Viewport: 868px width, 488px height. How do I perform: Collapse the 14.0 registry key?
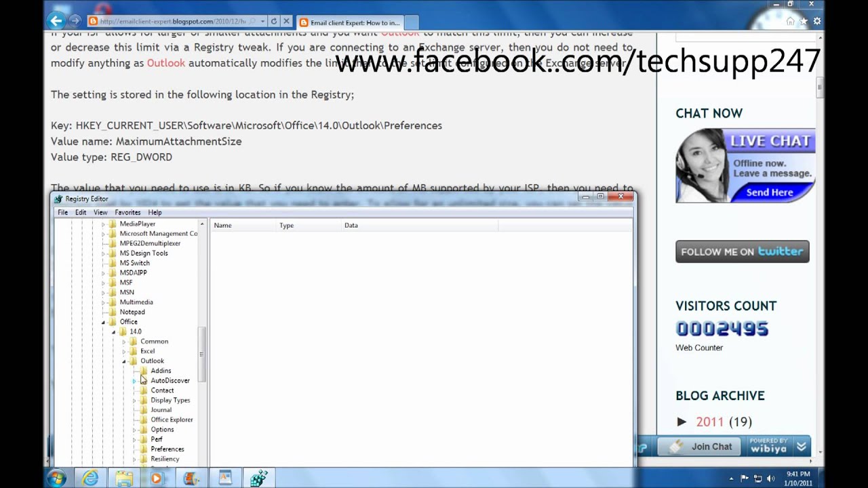coord(114,332)
